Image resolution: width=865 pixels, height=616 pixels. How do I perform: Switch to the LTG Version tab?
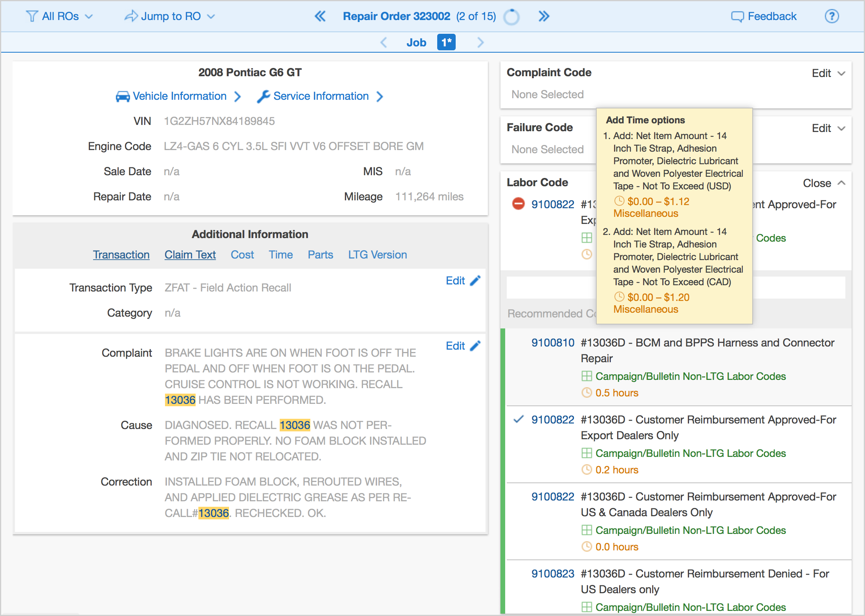click(378, 255)
